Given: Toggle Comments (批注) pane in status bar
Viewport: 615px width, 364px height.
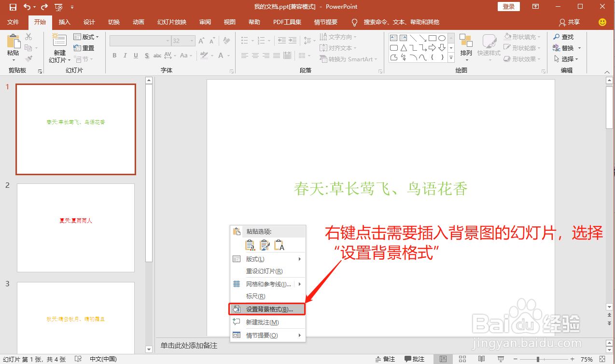Looking at the screenshot, I should 415,359.
